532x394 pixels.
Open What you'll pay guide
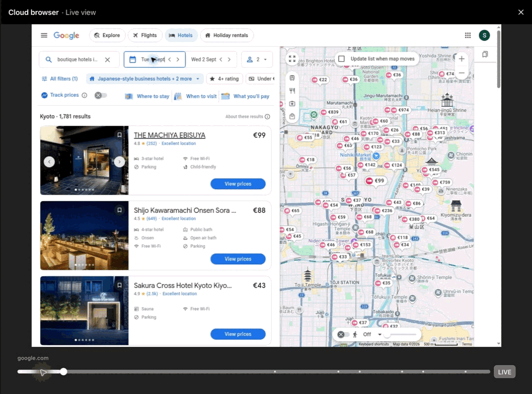tap(245, 96)
